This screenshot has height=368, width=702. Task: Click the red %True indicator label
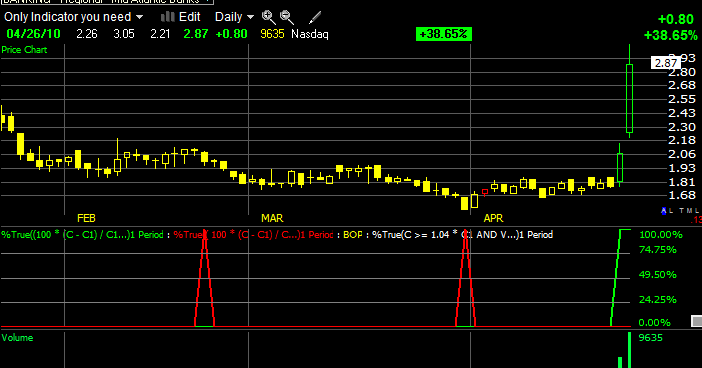[253, 235]
